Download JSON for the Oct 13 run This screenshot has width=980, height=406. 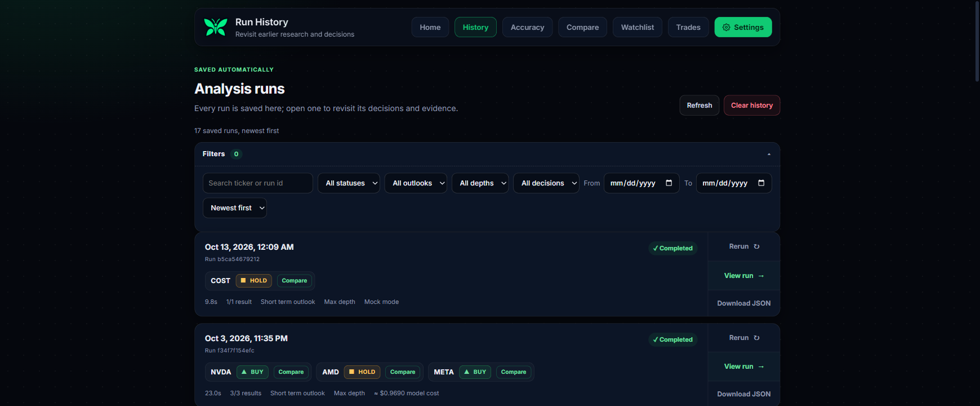pyautogui.click(x=744, y=303)
